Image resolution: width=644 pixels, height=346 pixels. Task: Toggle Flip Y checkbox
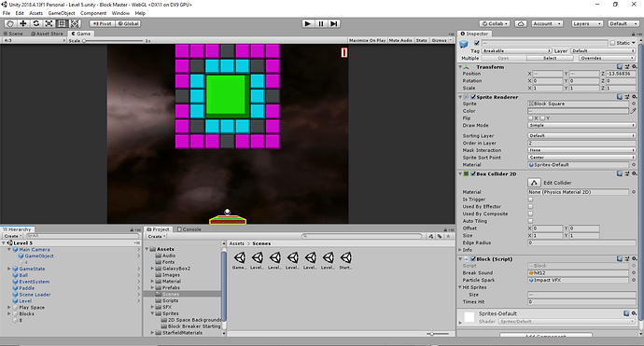tap(542, 118)
